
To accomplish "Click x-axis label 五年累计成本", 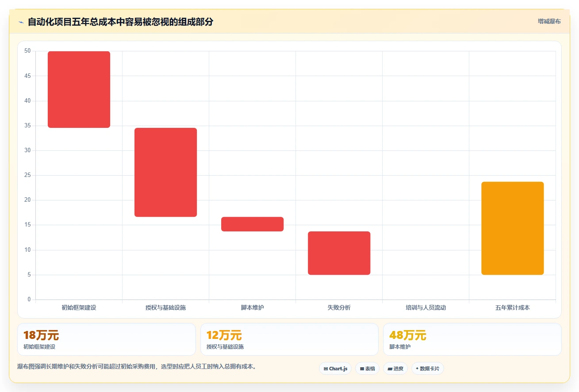I will (512, 307).
